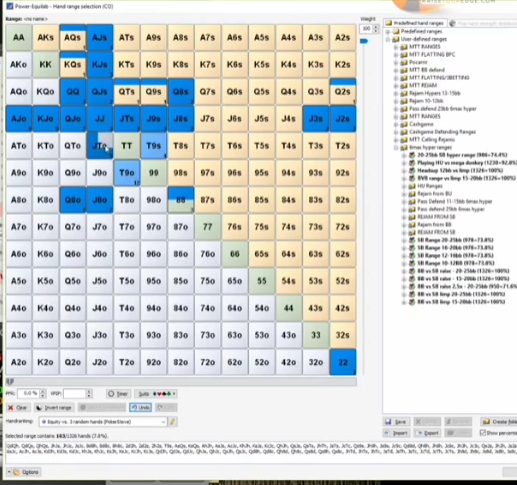Click the Clear button
Image resolution: width=517 pixels, height=485 pixels.
18,407
